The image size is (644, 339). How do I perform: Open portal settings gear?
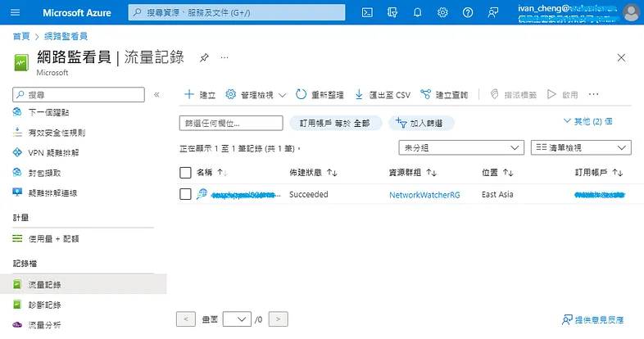click(x=442, y=13)
